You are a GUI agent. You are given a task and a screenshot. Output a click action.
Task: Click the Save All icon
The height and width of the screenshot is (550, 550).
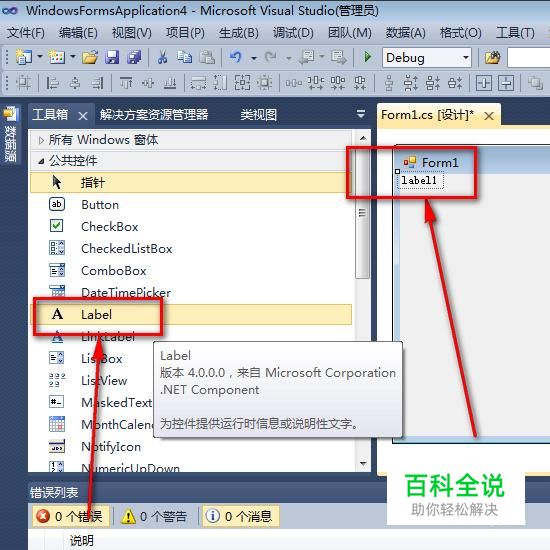(x=134, y=57)
